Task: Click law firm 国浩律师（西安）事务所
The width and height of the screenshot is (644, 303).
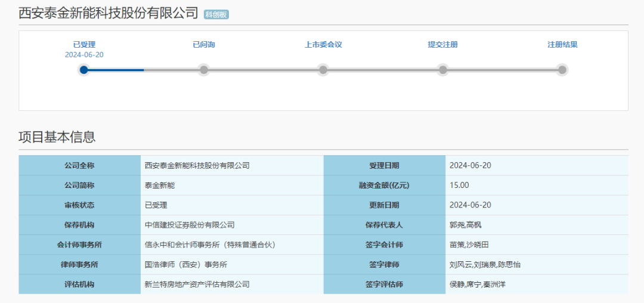Action: click(185, 264)
